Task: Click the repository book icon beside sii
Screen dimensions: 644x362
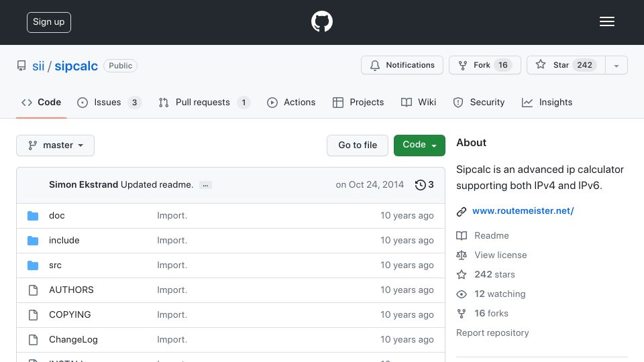Action: (21, 66)
